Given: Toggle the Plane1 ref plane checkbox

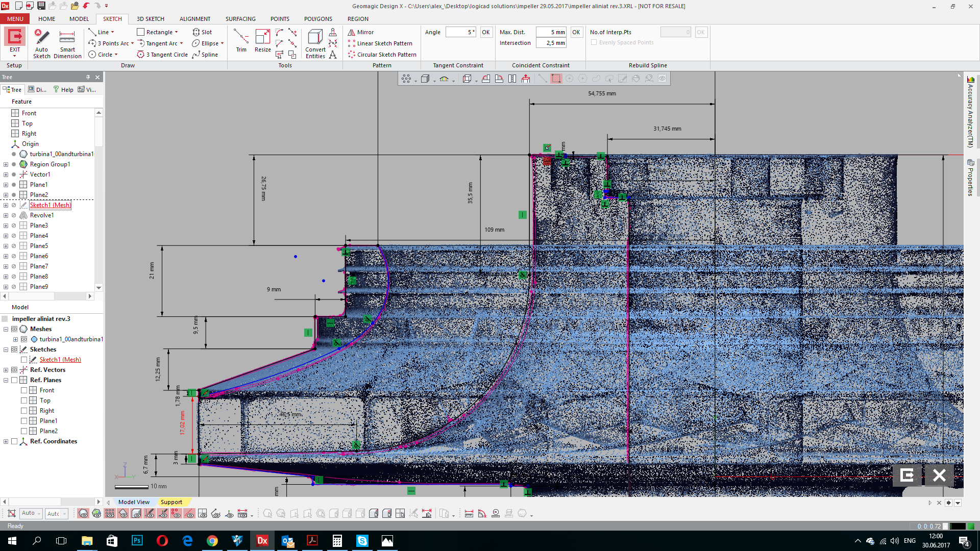Looking at the screenshot, I should [24, 421].
